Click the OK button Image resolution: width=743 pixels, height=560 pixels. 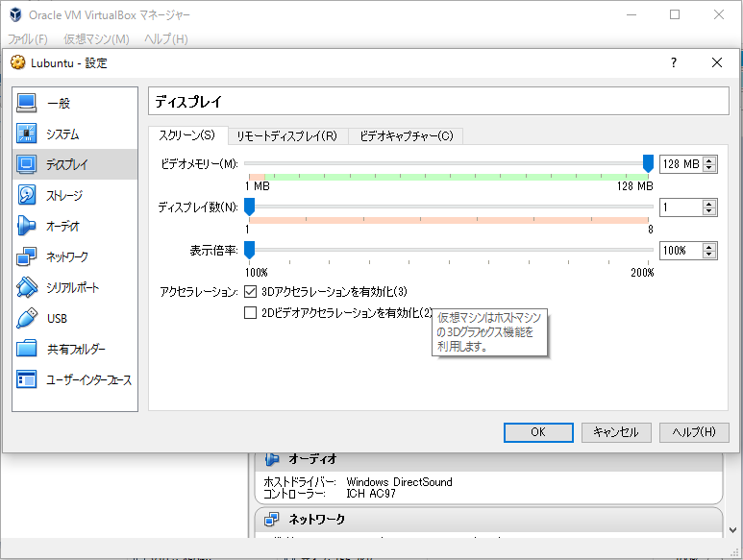538,432
